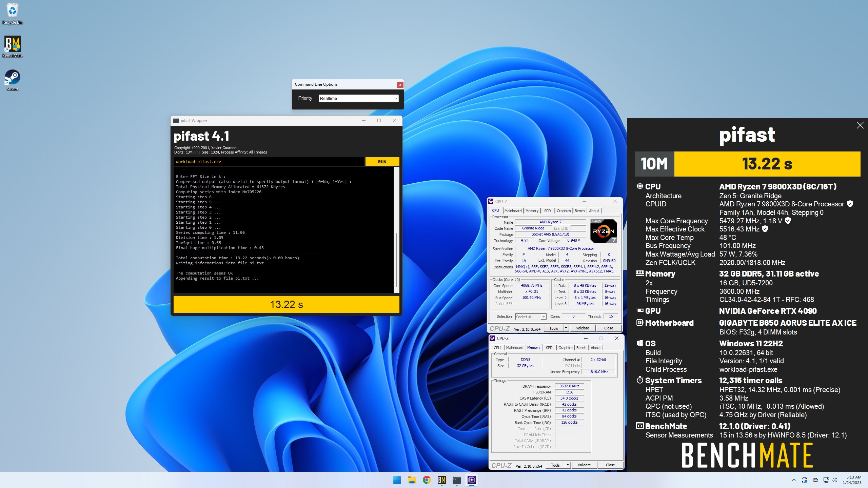The image size is (868, 488).
Task: Open the Memory tab in upper CPU-Z
Action: tap(532, 211)
